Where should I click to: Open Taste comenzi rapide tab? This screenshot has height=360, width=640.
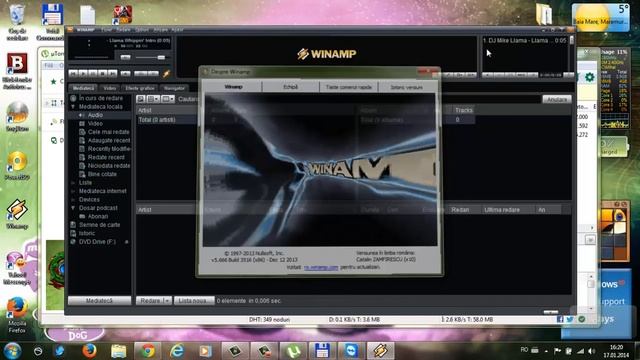[349, 87]
